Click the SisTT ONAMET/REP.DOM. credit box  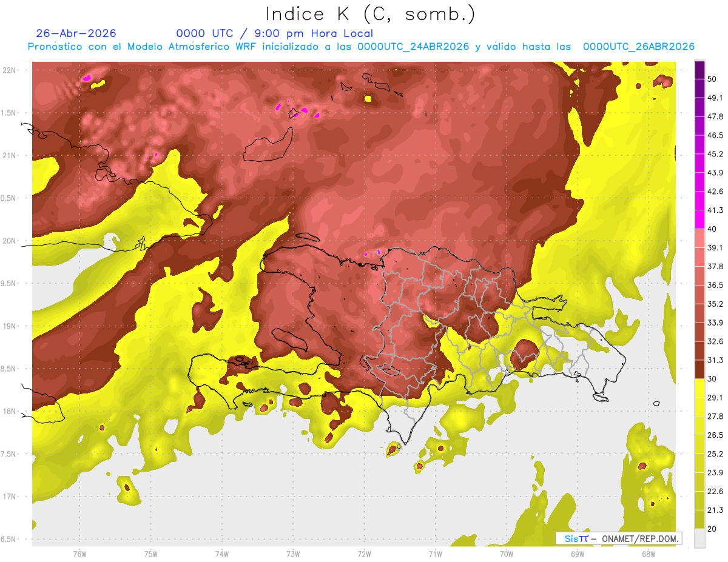tap(619, 538)
